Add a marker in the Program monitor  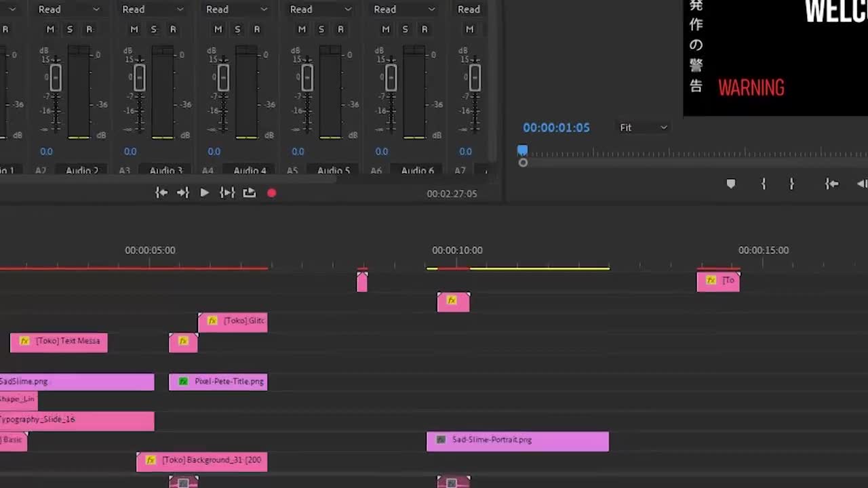(731, 184)
